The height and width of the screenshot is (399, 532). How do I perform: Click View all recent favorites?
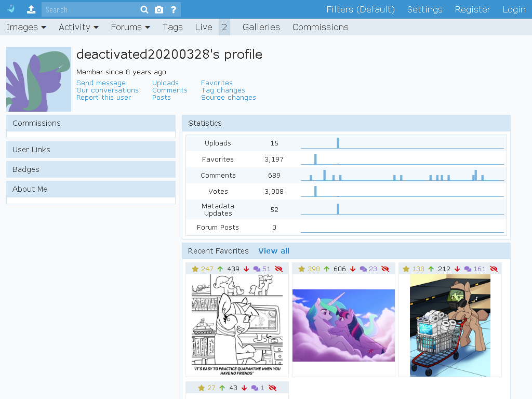[274, 251]
